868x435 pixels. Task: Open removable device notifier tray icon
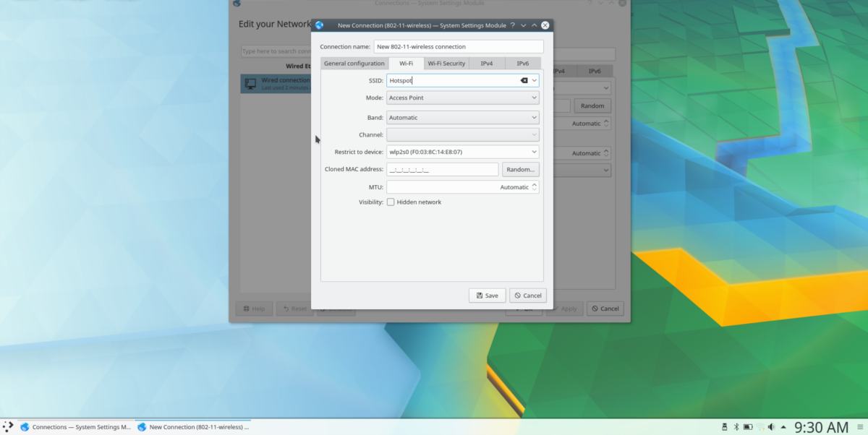(724, 427)
